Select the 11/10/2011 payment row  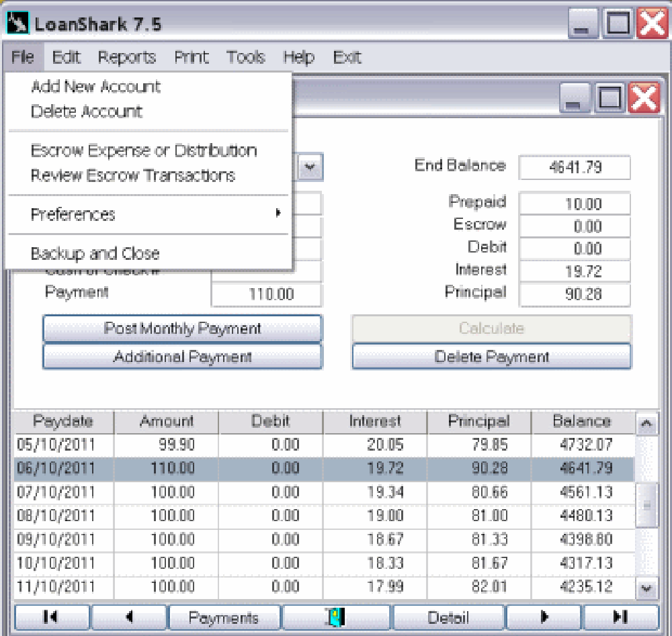click(x=324, y=587)
